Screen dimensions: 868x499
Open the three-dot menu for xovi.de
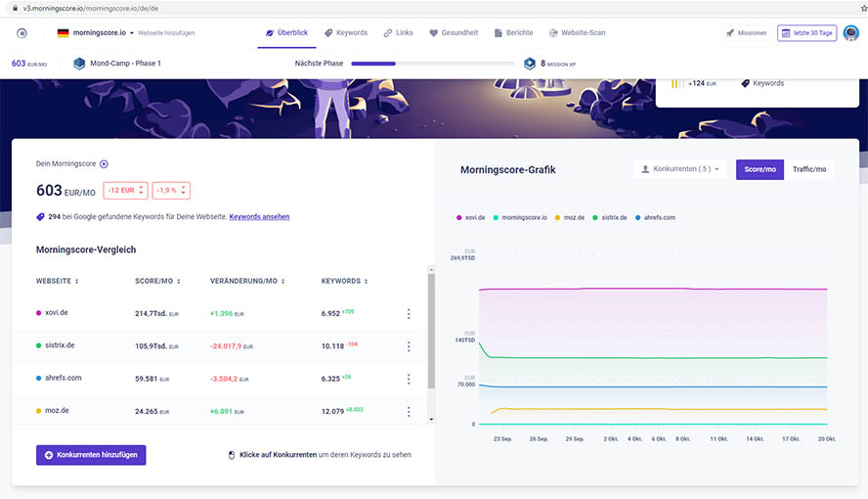pos(409,314)
